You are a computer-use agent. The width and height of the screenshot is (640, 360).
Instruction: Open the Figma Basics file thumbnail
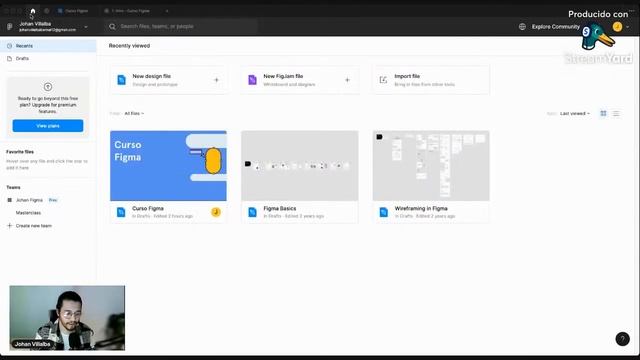click(x=300, y=166)
